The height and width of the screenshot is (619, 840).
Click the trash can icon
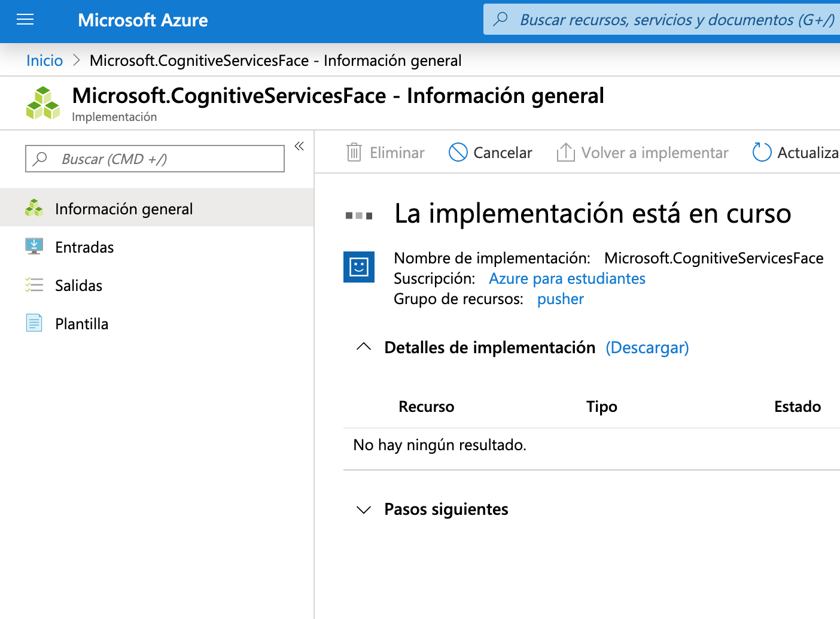point(354,153)
